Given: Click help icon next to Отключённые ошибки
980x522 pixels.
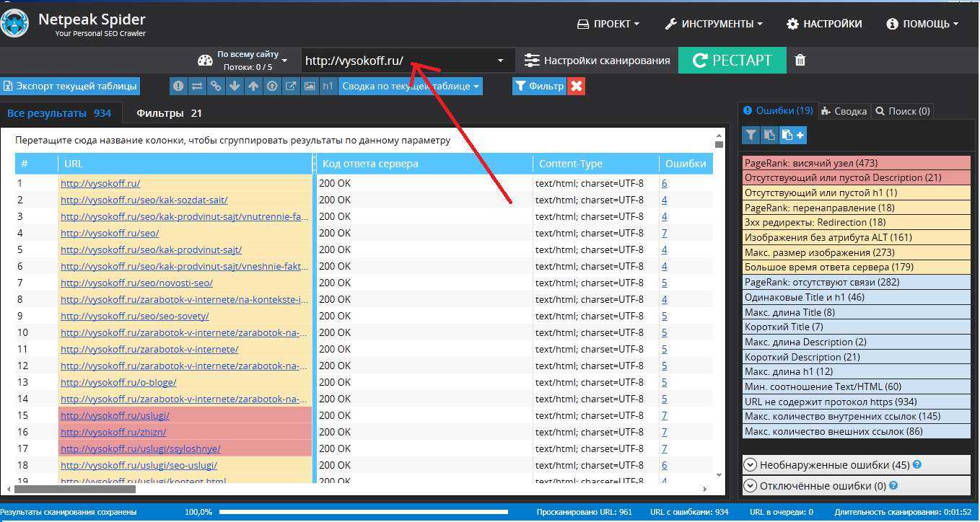Looking at the screenshot, I should point(893,486).
